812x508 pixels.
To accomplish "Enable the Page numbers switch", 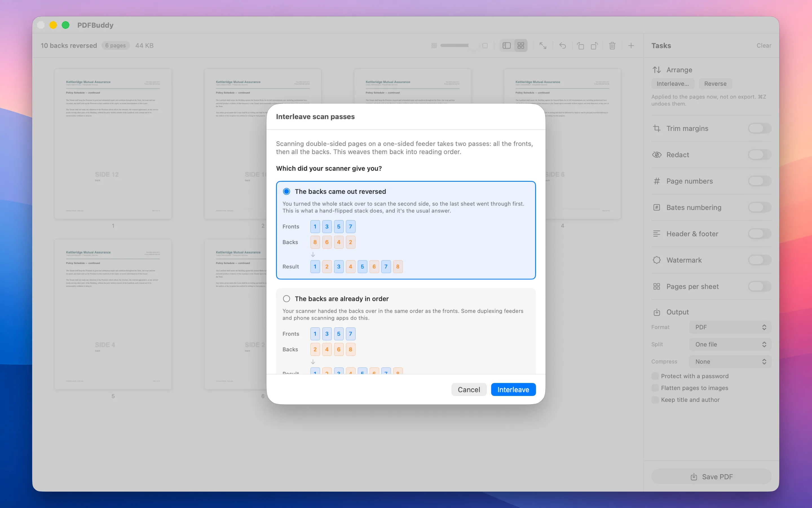I will 760,181.
